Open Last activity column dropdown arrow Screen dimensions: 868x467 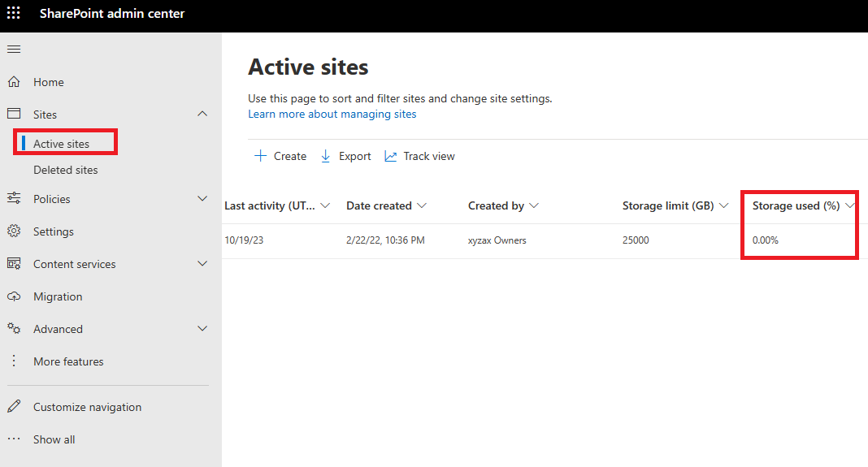tap(325, 205)
